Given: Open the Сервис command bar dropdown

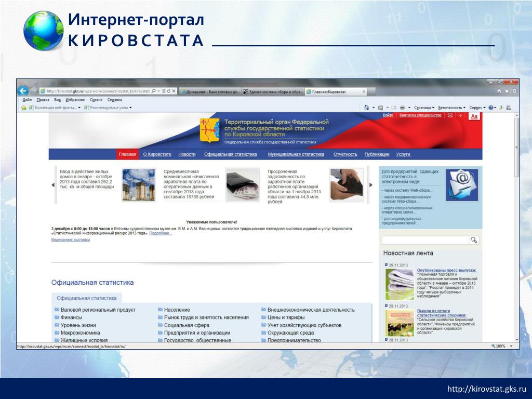Looking at the screenshot, I should tap(477, 108).
